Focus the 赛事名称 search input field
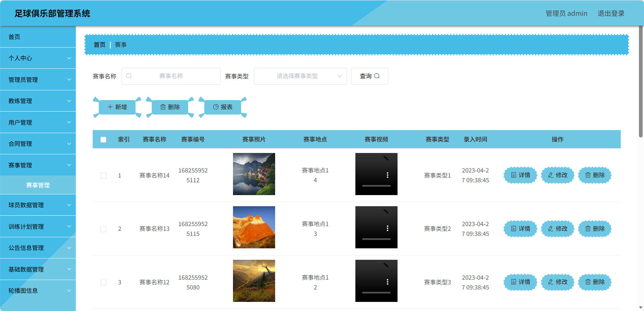This screenshot has width=644, height=311. pyautogui.click(x=171, y=76)
